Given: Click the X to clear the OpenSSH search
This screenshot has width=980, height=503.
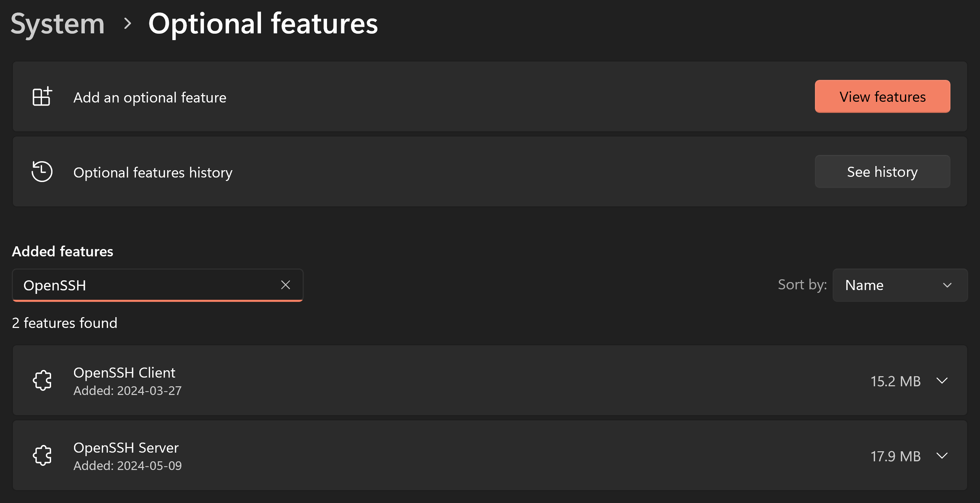Looking at the screenshot, I should [x=286, y=285].
